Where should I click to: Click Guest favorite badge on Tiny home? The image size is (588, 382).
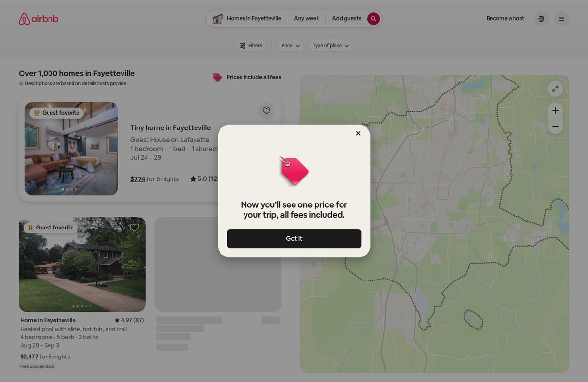point(56,113)
